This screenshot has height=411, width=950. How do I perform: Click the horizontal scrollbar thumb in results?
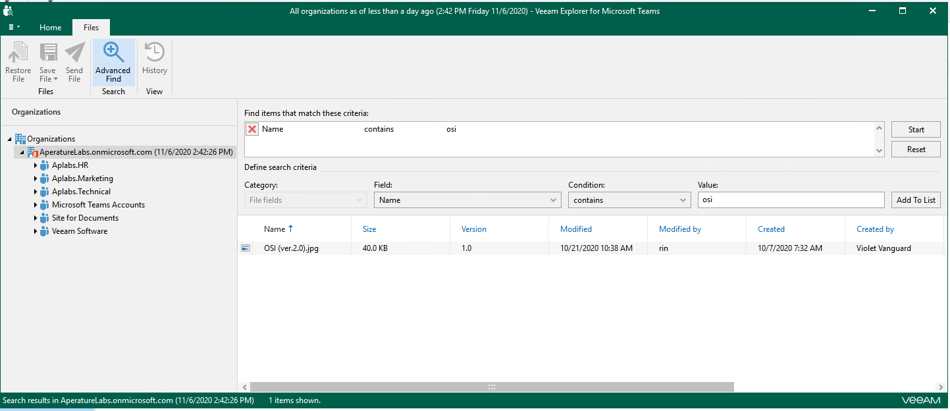[491, 387]
